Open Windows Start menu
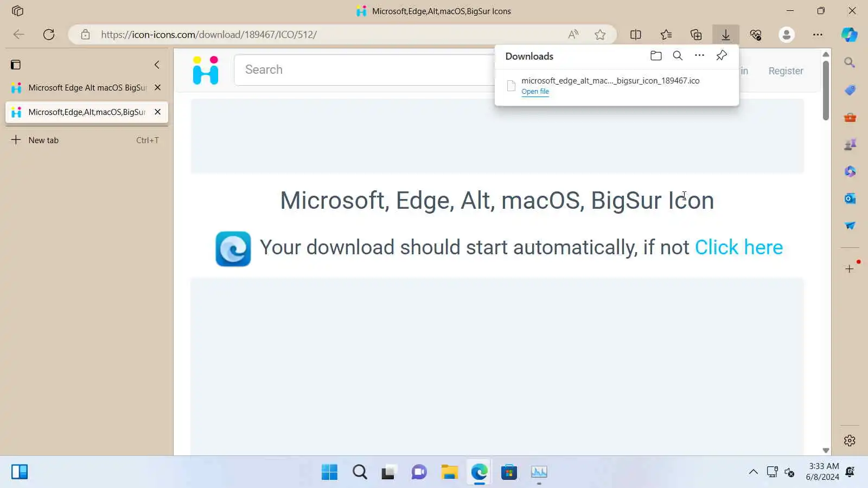The height and width of the screenshot is (488, 868). tap(329, 472)
